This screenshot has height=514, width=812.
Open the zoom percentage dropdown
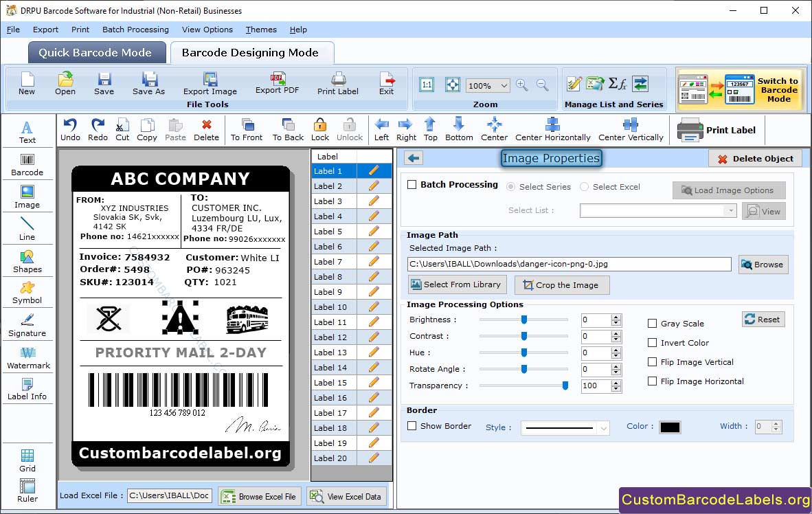click(x=504, y=86)
